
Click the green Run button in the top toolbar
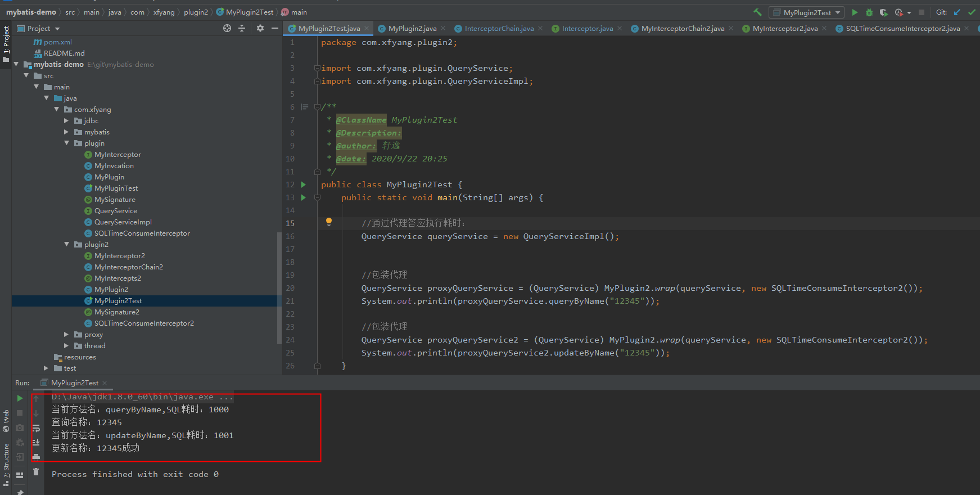coord(855,12)
